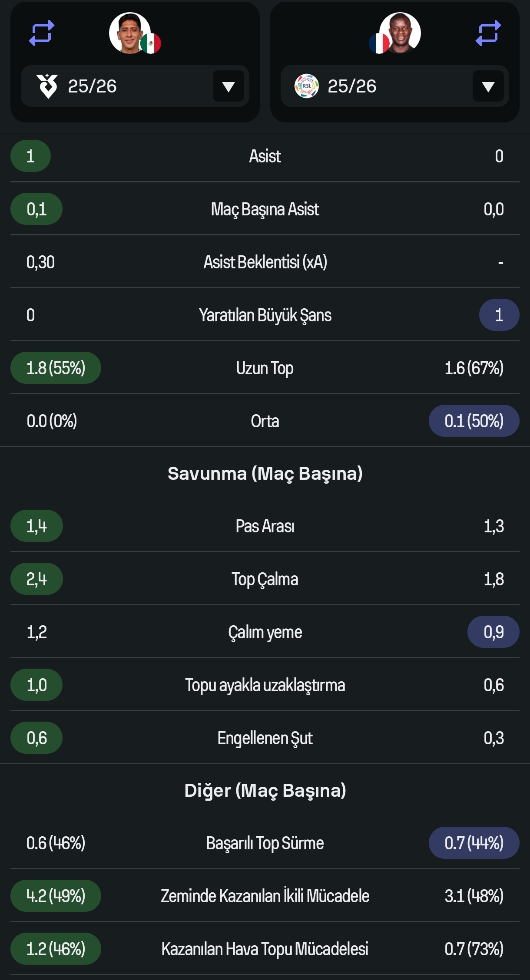Tap the blue 0,9 Çalım yeme value

click(494, 632)
